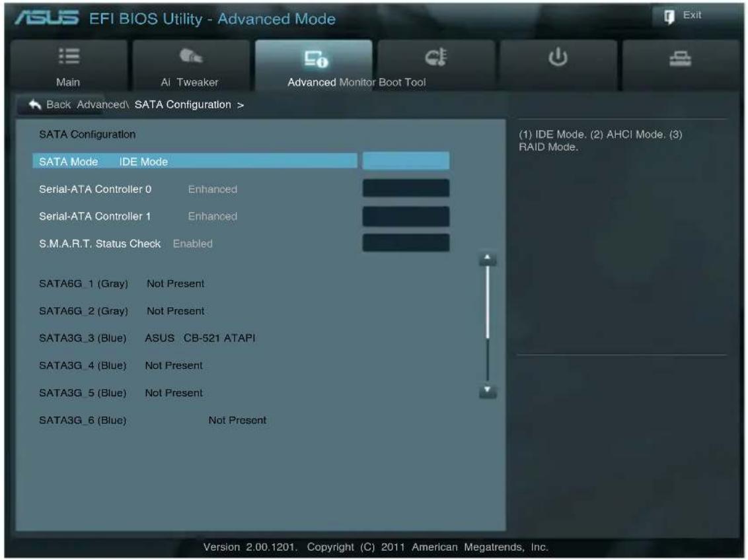Click the scroll up arrow
Viewport: 748px width, 560px height.
pos(487,259)
